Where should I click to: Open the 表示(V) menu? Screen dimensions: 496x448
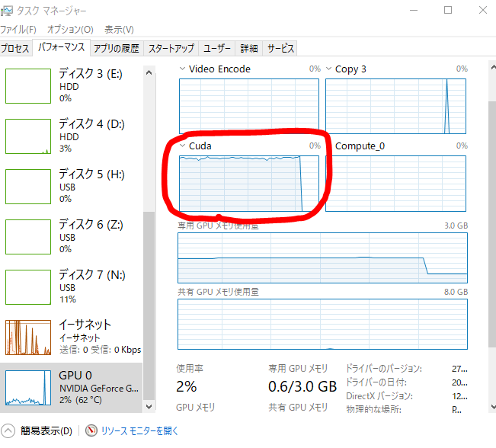tap(119, 30)
